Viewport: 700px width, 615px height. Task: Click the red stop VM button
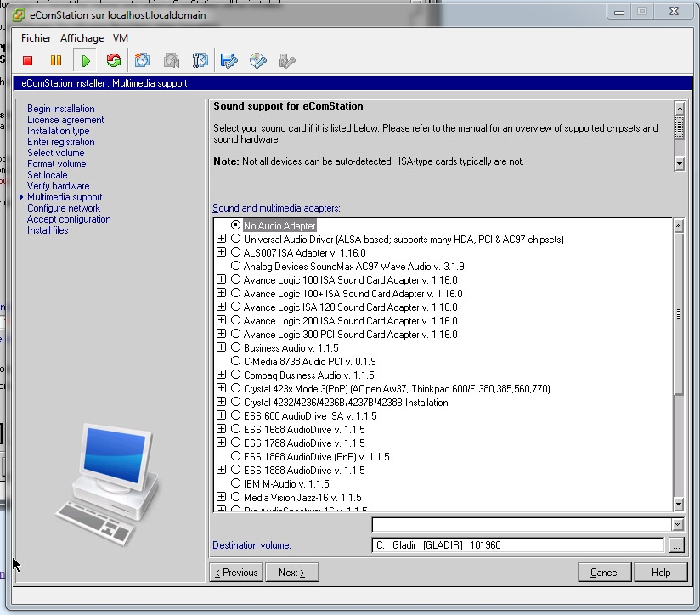pyautogui.click(x=28, y=60)
